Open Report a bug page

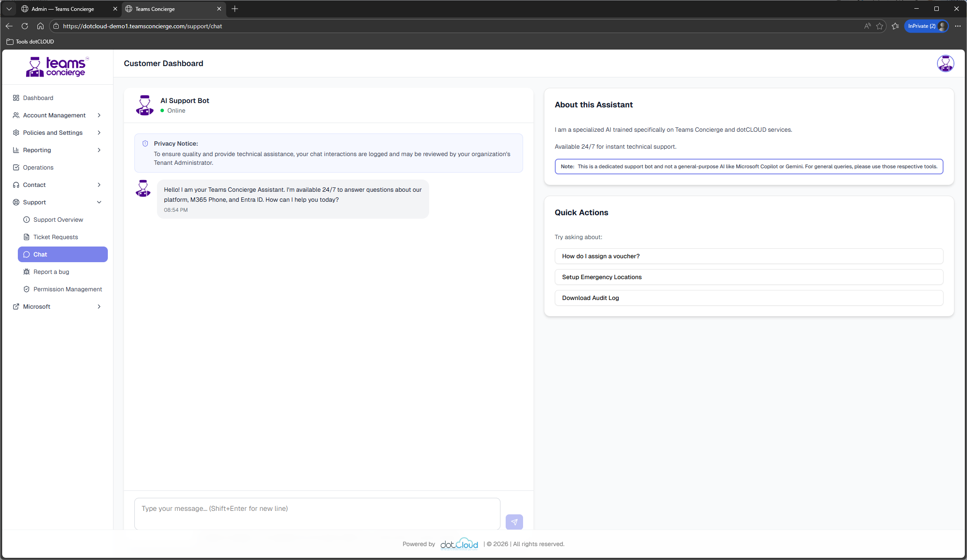point(51,272)
